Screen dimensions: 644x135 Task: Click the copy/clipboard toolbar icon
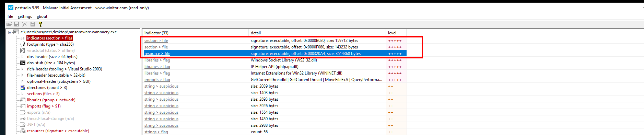tap(33, 24)
